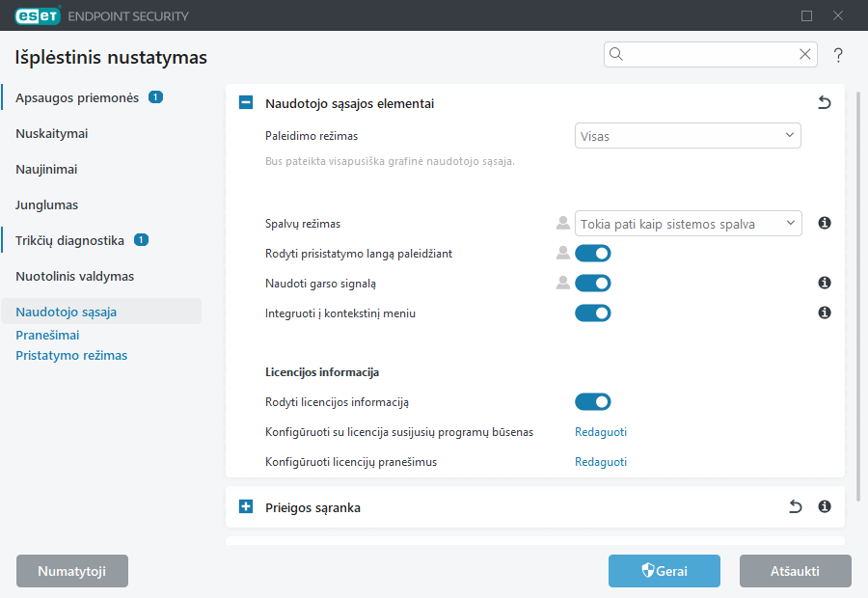
Task: Click user icon beside Spalvų režimas
Action: point(563,223)
